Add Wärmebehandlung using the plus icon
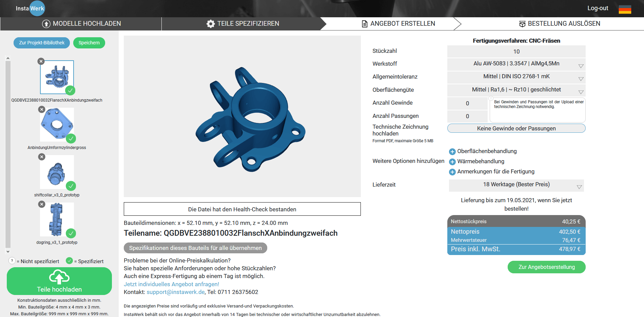644x317 pixels. [452, 162]
